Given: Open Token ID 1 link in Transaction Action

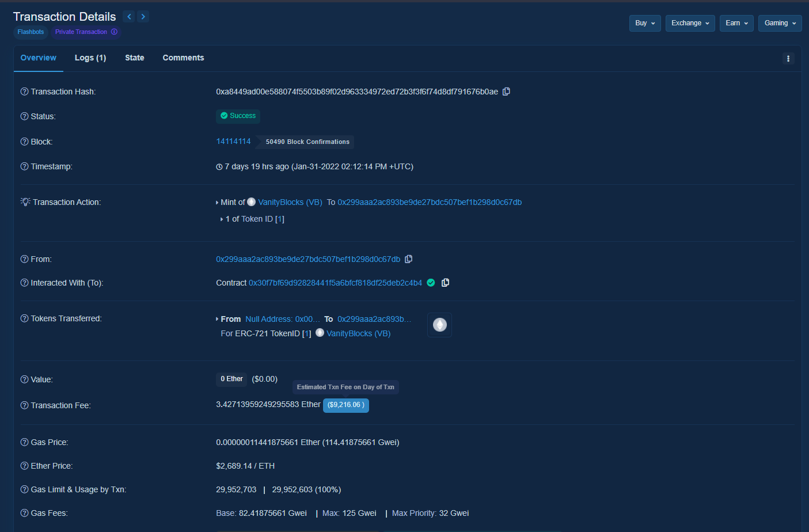Looking at the screenshot, I should pyautogui.click(x=279, y=219).
